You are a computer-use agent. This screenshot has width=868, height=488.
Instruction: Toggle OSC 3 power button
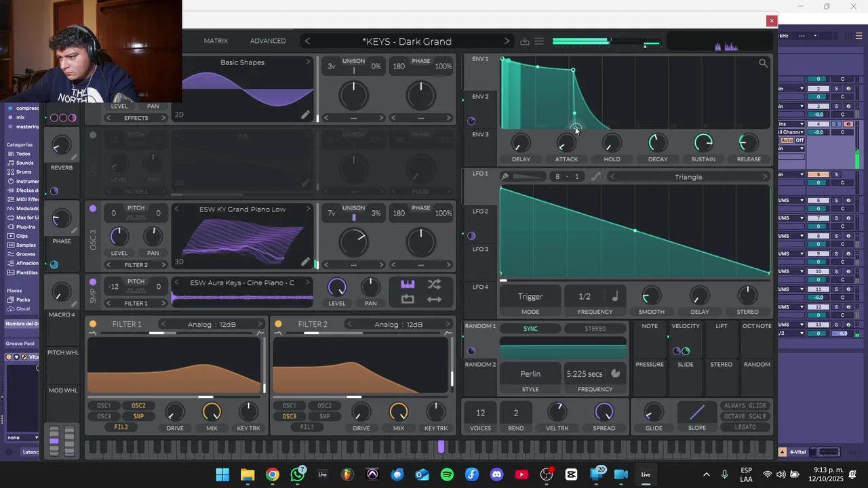(x=93, y=209)
